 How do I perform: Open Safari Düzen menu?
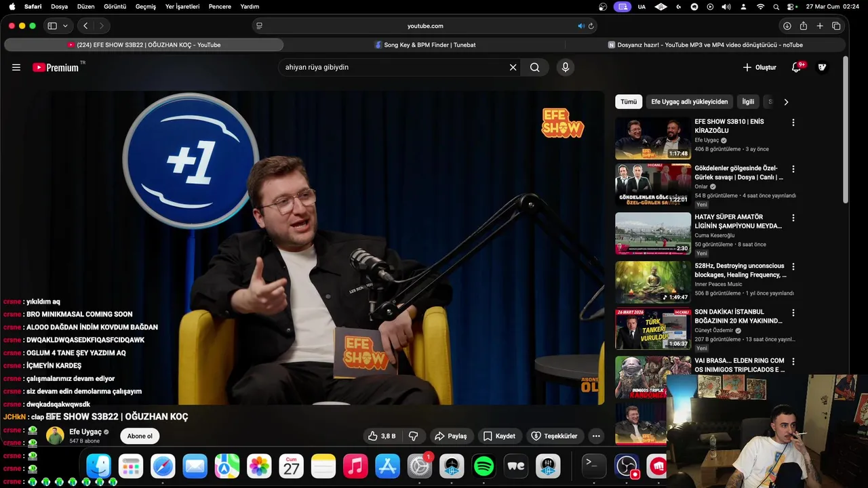(x=86, y=7)
